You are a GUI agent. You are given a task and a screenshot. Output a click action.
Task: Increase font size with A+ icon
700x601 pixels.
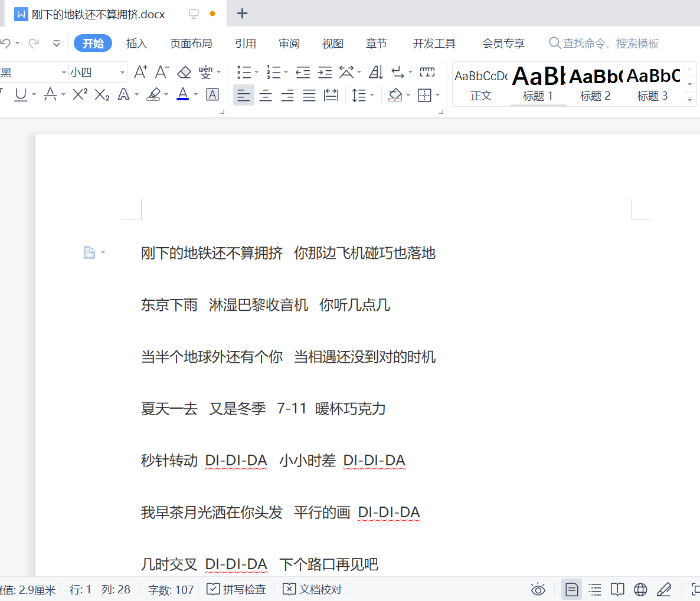(140, 72)
